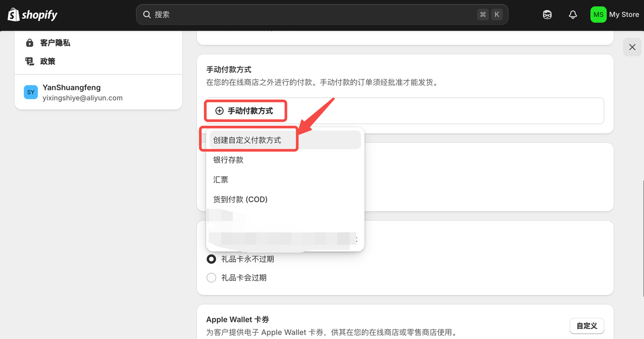This screenshot has height=339, width=644.
Task: Open the 手动付款方式 dropdown button
Action: tap(245, 111)
